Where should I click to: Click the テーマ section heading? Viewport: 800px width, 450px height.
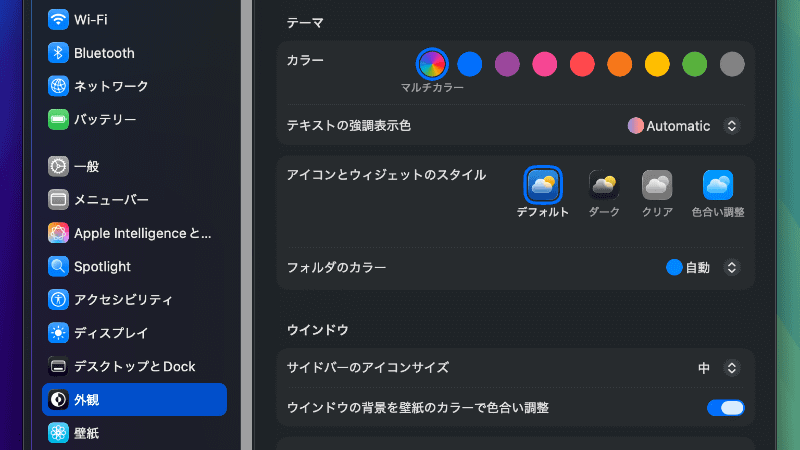click(305, 23)
